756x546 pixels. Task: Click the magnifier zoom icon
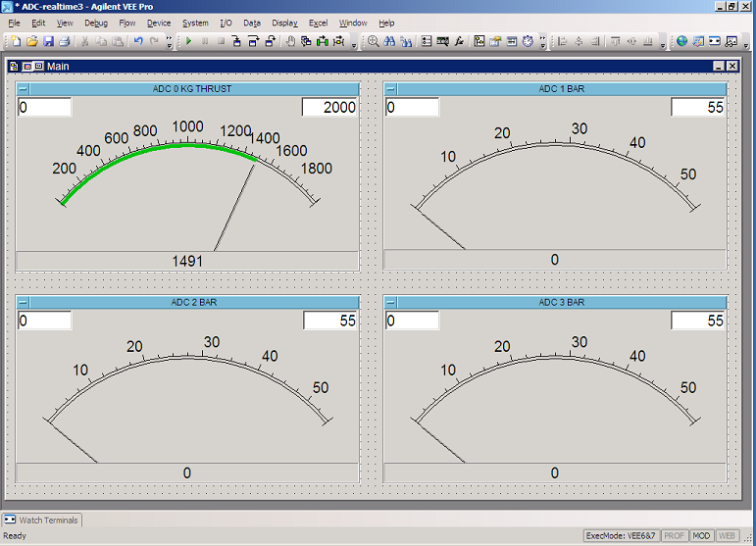click(373, 41)
